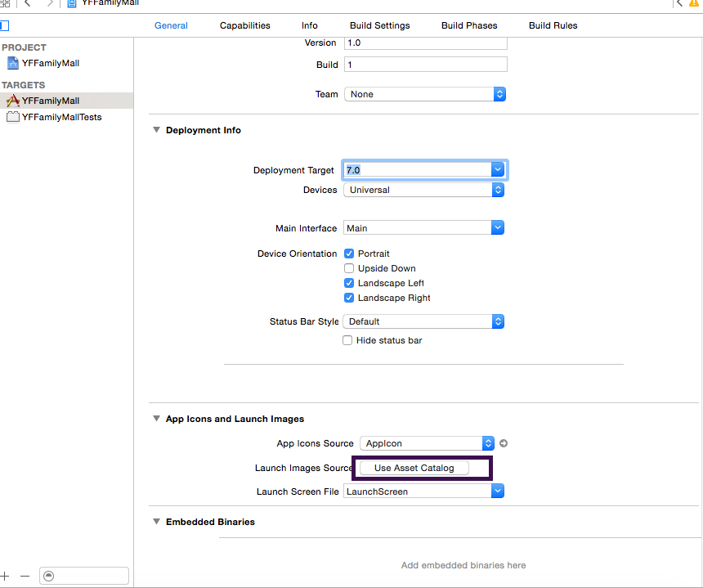703x588 pixels.
Task: Click the Launch Images Source label
Action: coord(304,468)
